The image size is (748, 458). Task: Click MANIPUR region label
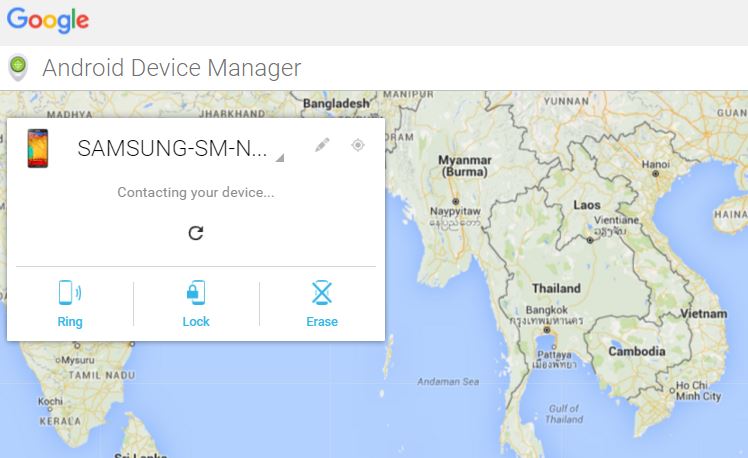coord(408,94)
